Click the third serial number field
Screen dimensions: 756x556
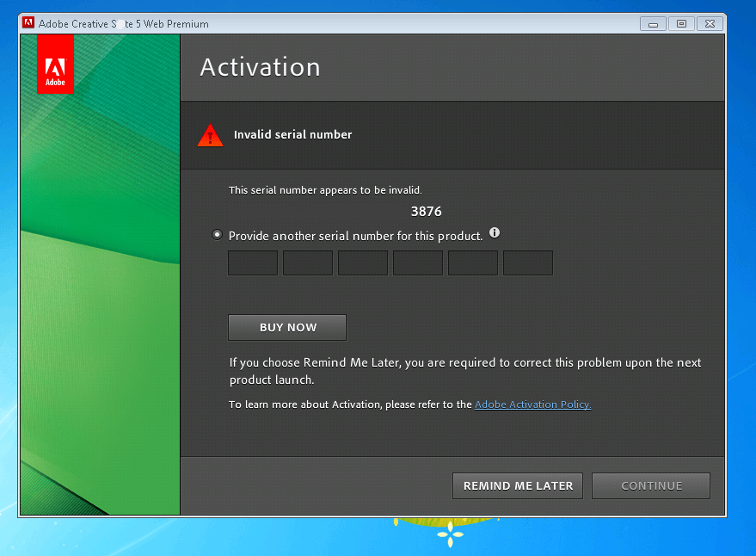point(362,263)
